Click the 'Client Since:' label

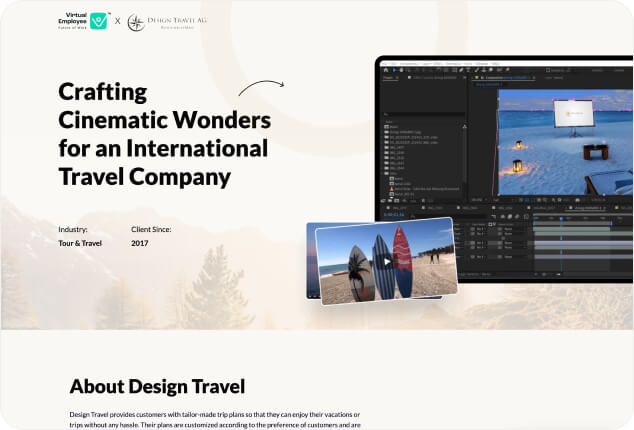click(x=151, y=229)
